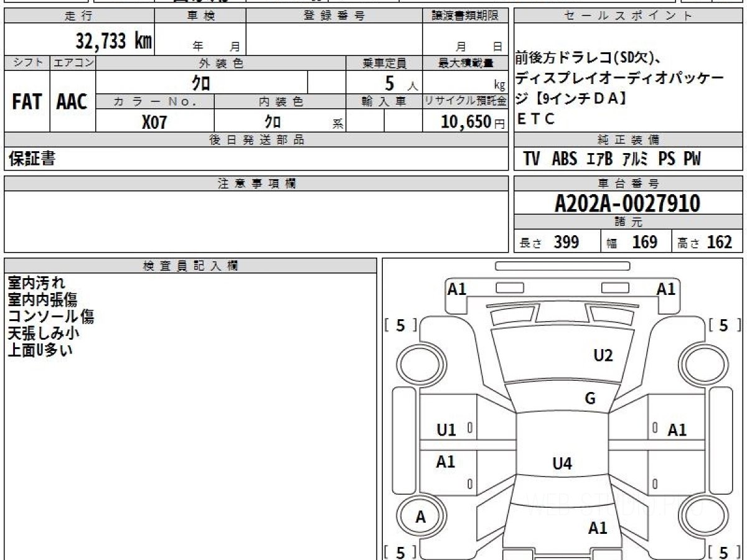Click the A1 mark directly below U1
The width and height of the screenshot is (747, 560).
click(446, 462)
